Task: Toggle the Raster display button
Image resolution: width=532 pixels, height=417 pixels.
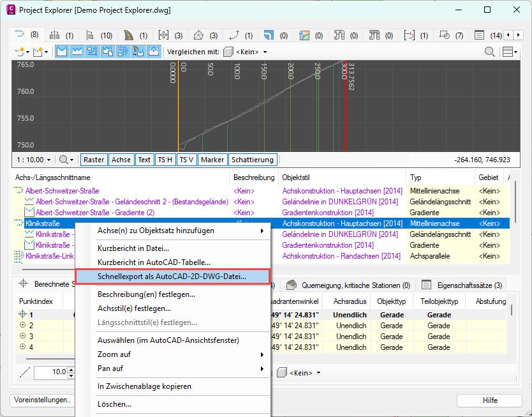Action: pyautogui.click(x=94, y=160)
